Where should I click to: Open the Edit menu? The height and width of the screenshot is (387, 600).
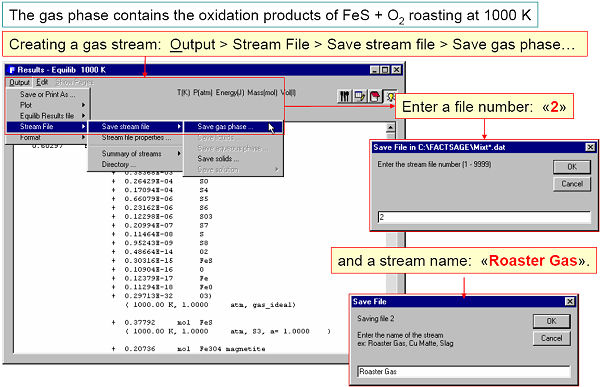point(42,82)
